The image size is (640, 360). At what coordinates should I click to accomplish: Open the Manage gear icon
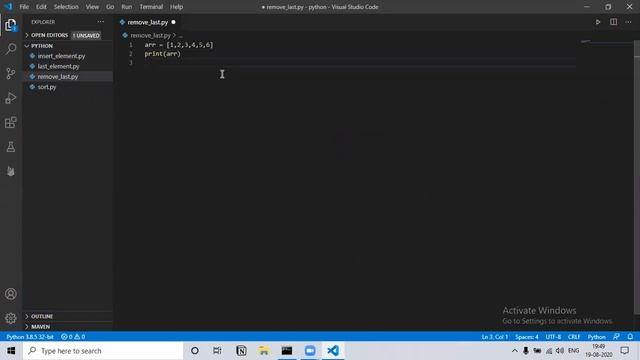11,318
